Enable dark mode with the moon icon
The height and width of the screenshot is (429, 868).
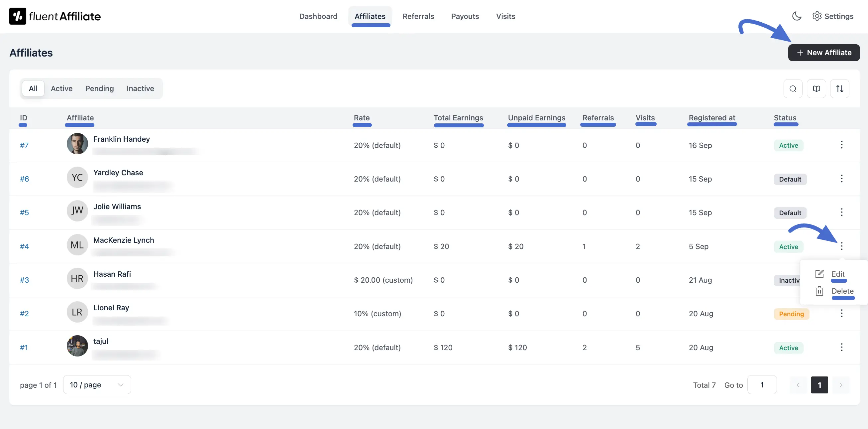[x=797, y=16]
